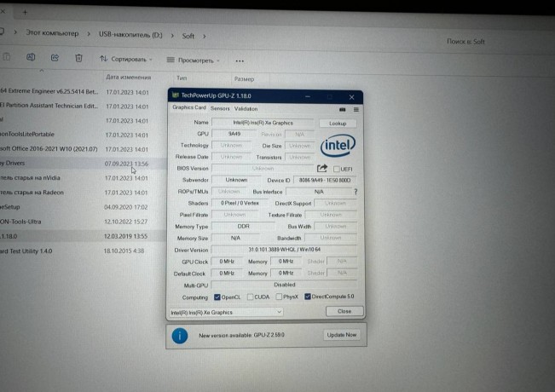The width and height of the screenshot is (555, 392).
Task: Click the Share icon in Explorer toolbar
Action: click(x=55, y=58)
